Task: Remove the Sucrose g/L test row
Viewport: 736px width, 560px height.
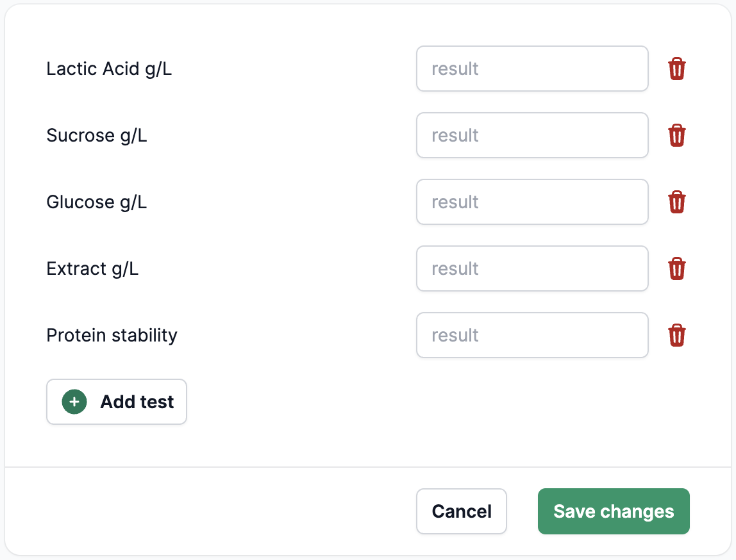Action: coord(677,135)
